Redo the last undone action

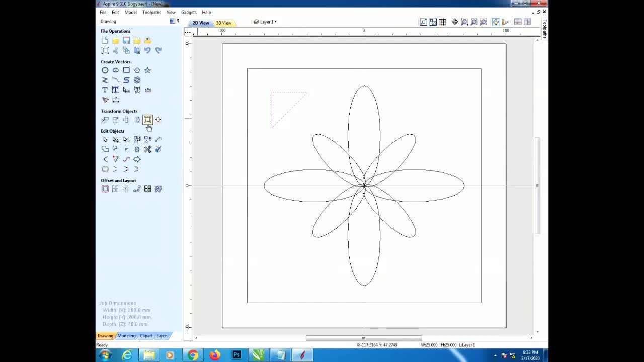158,50
